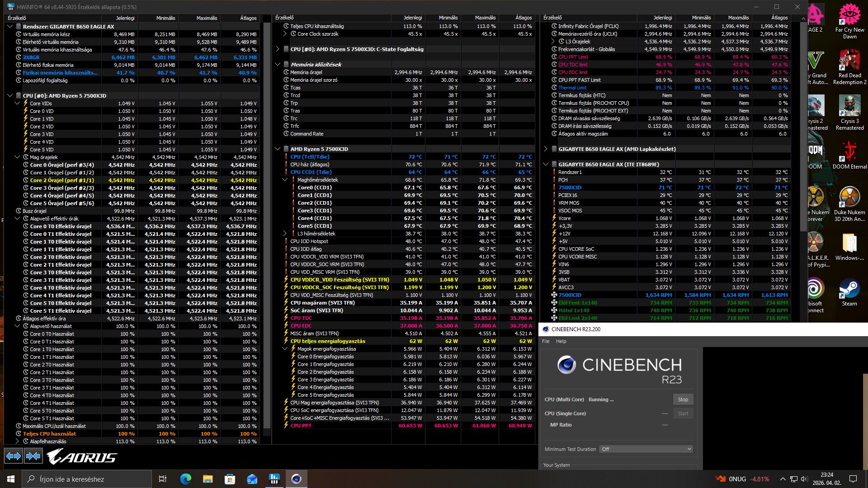Click the HWiNFO taskbar icon
This screenshot has height=488, width=868.
point(274,479)
